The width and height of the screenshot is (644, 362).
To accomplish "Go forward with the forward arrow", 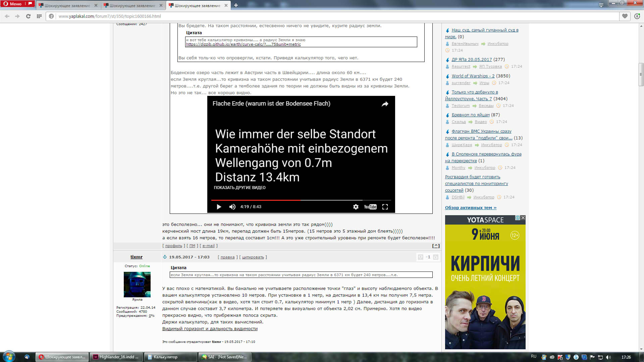I will 17,16.
